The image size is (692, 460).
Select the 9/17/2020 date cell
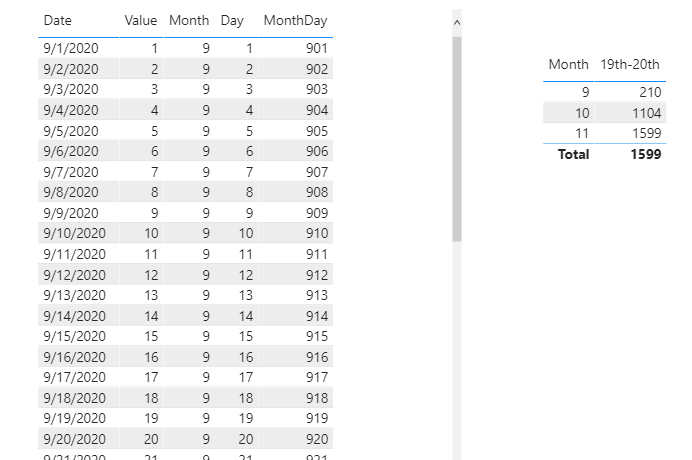75,377
